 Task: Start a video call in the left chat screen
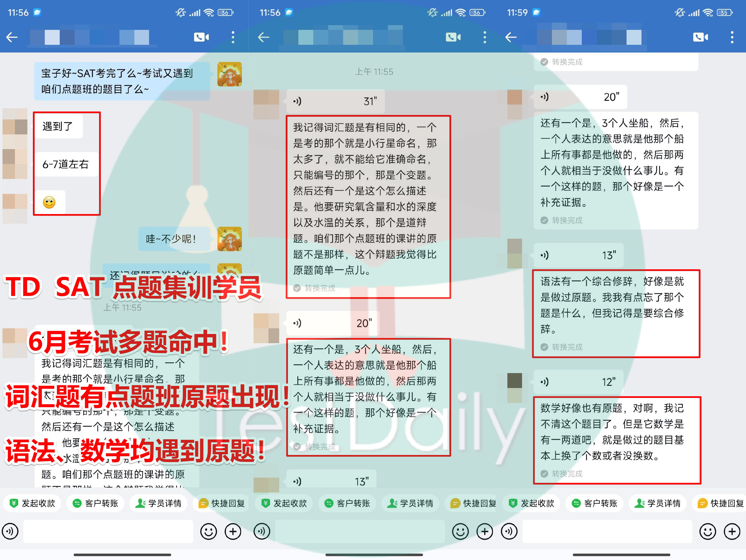pyautogui.click(x=201, y=37)
